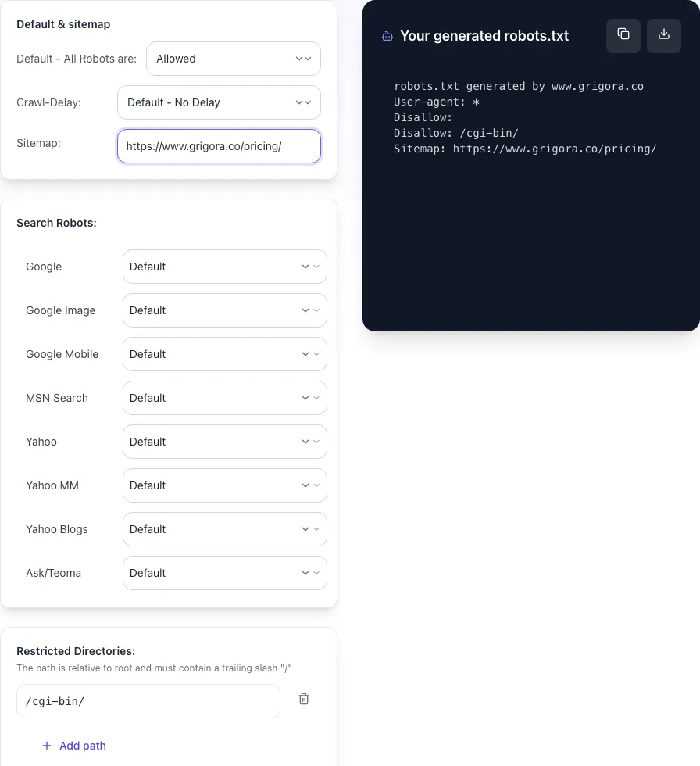Open the Google Image dropdown
Viewport: 700px width, 766px height.
pyautogui.click(x=224, y=310)
